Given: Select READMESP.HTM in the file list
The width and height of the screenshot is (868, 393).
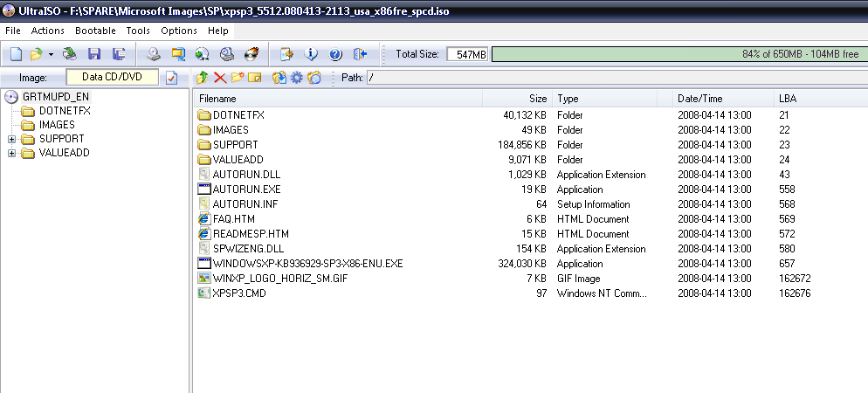Looking at the screenshot, I should point(251,234).
